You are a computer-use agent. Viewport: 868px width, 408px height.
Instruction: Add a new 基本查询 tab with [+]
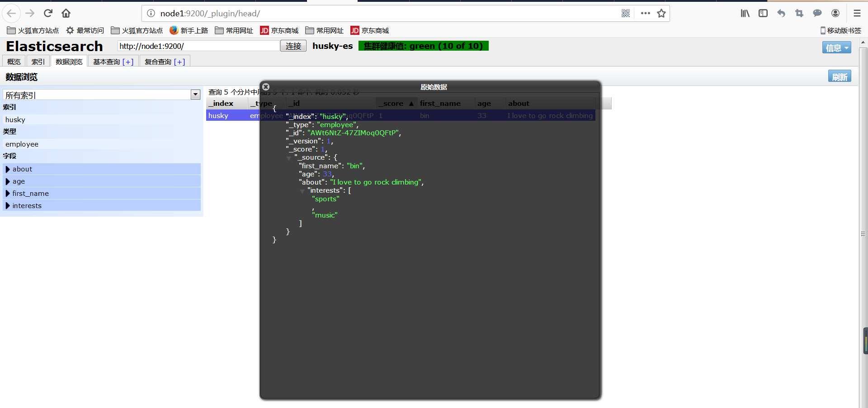click(x=128, y=62)
